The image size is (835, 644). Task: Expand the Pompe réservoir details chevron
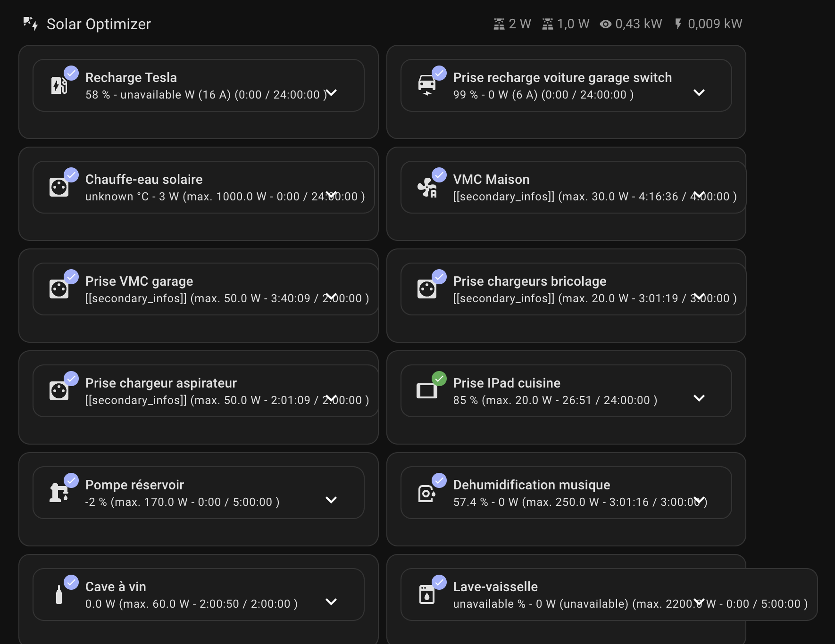tap(331, 500)
